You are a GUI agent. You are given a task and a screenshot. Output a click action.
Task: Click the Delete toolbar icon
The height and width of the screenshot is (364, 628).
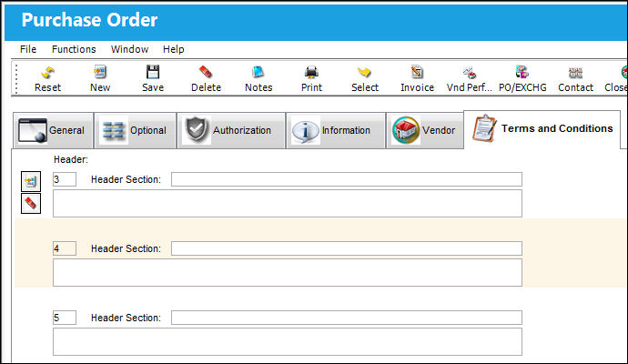point(206,79)
